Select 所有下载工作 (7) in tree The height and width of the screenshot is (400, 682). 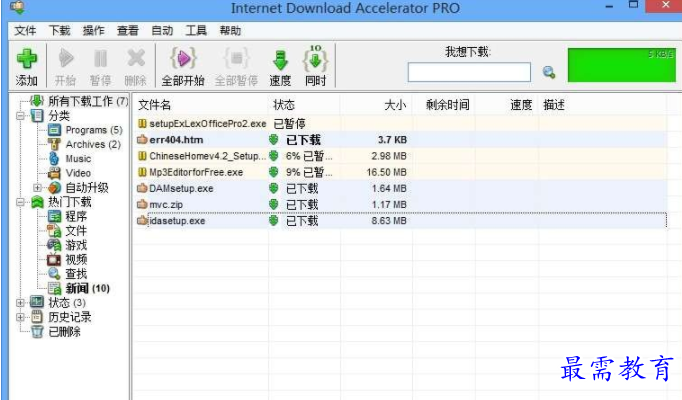tap(88, 101)
